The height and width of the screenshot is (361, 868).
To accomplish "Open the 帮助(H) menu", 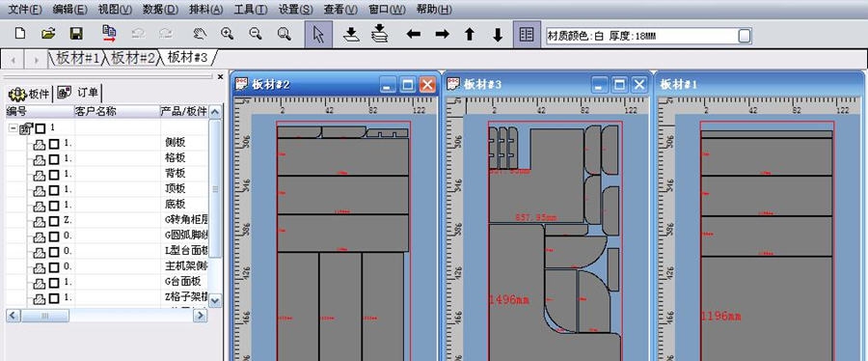I will [x=434, y=10].
